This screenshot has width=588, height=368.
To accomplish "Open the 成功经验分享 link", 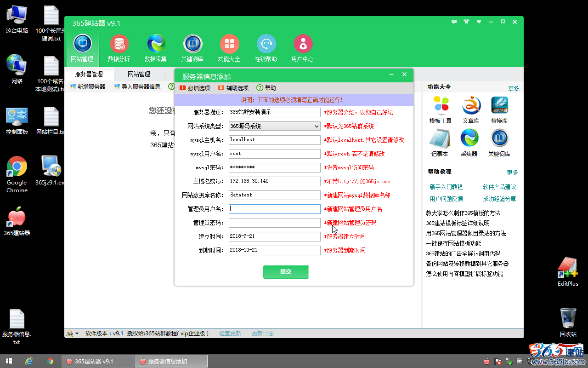I will point(499,199).
